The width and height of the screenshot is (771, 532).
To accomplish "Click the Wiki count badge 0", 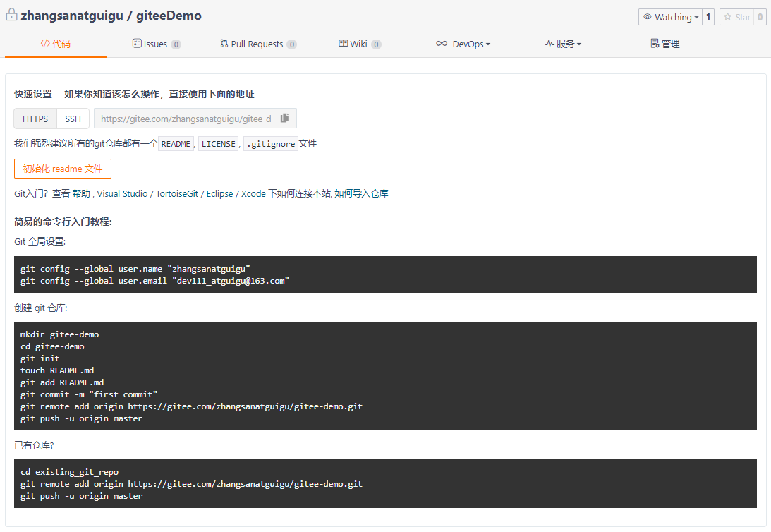I will [x=376, y=44].
